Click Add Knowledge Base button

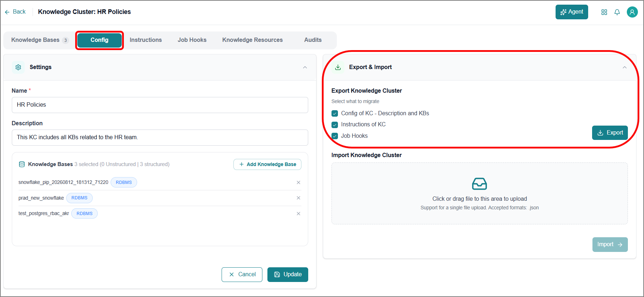[x=267, y=164]
